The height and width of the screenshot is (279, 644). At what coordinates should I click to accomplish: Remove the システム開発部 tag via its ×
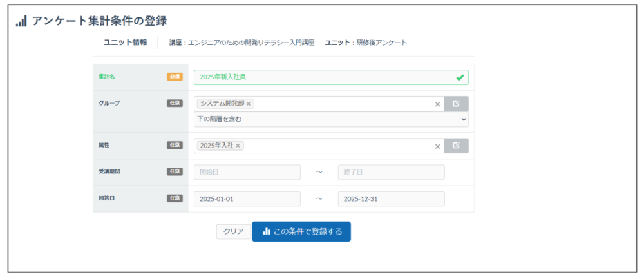point(249,104)
